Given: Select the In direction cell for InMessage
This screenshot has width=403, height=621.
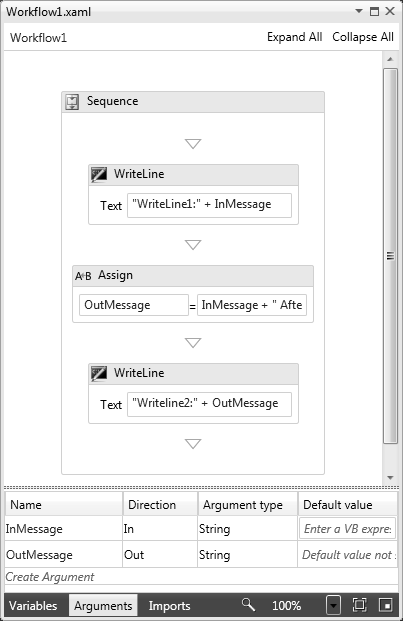Looking at the screenshot, I should coord(160,529).
